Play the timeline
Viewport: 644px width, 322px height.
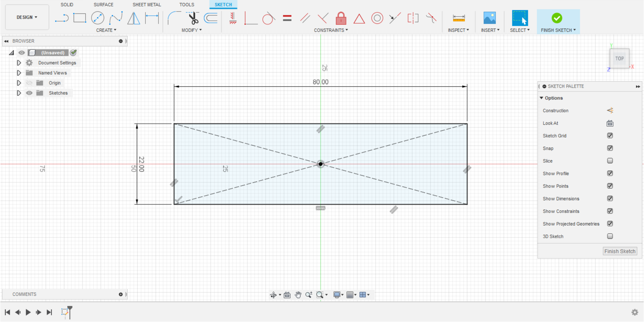pos(28,312)
